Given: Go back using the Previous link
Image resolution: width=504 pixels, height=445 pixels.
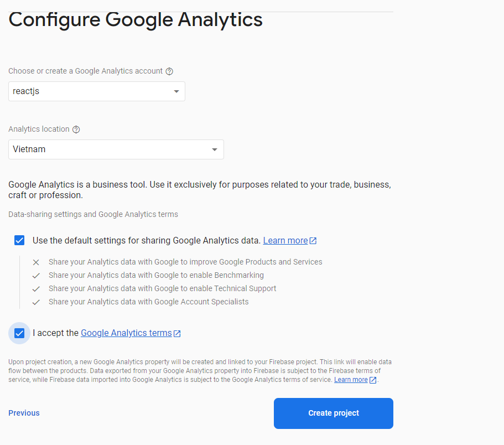Looking at the screenshot, I should [24, 413].
